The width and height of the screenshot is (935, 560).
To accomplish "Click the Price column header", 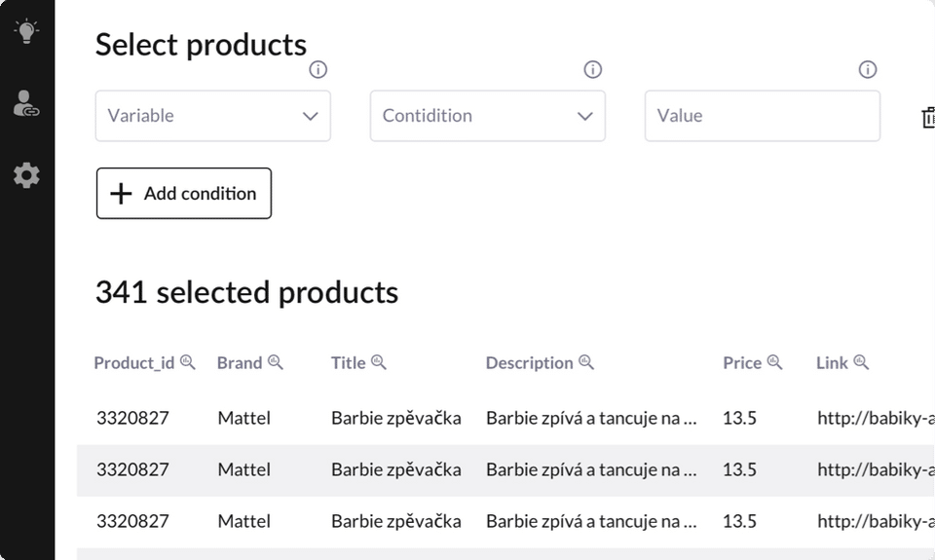I will [742, 362].
